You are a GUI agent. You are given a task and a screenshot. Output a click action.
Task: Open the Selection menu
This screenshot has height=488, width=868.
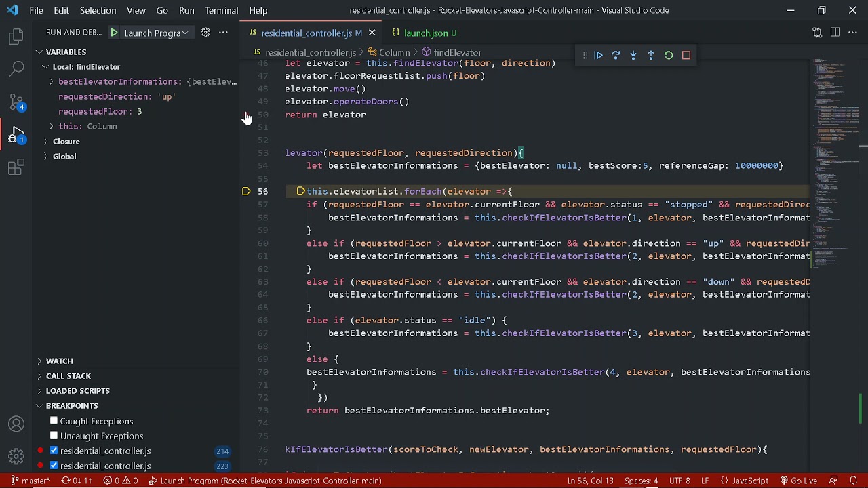pos(98,10)
